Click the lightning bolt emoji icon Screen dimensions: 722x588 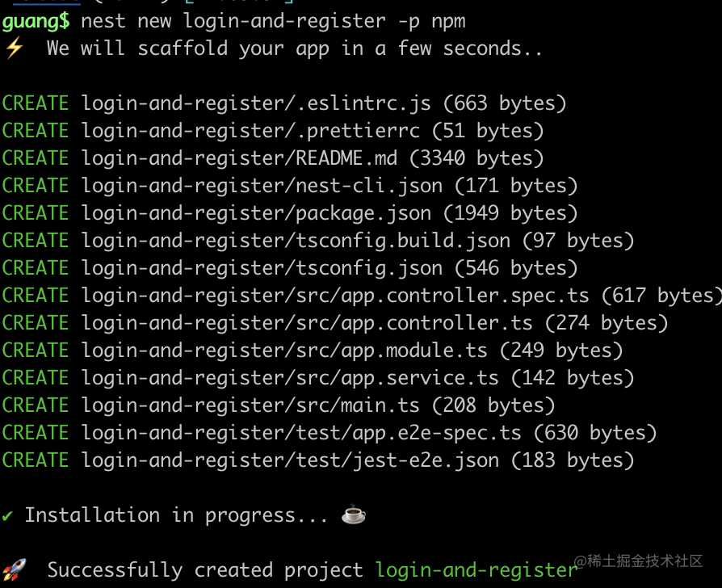click(x=14, y=48)
